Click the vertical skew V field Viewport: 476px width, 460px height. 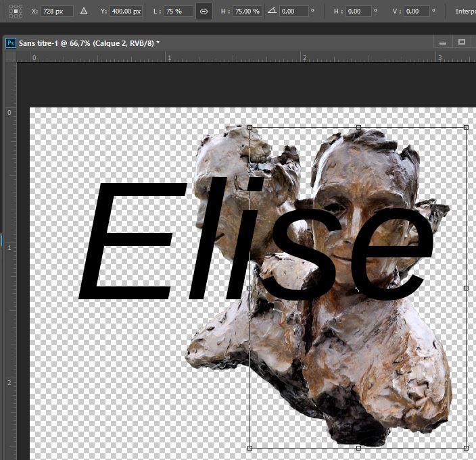tap(418, 11)
